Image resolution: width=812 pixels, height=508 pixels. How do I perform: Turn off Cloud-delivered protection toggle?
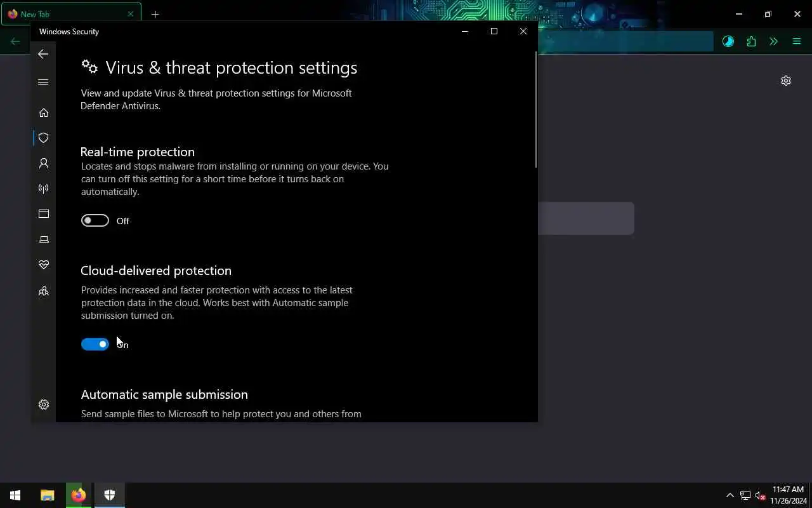[95, 344]
